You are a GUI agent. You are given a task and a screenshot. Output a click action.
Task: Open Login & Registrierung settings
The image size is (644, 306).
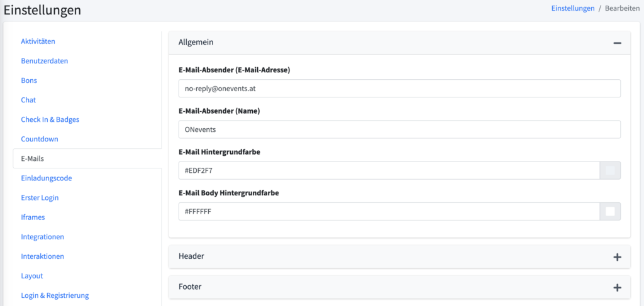(55, 295)
